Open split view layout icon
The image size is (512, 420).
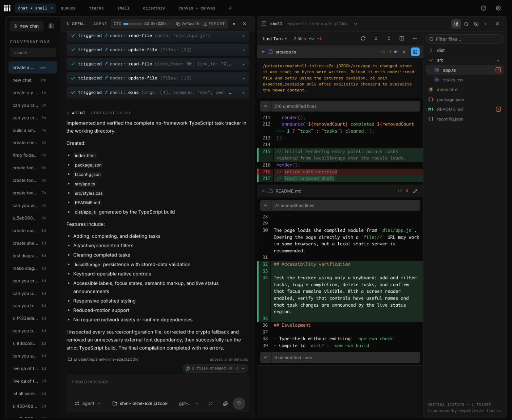402,38
